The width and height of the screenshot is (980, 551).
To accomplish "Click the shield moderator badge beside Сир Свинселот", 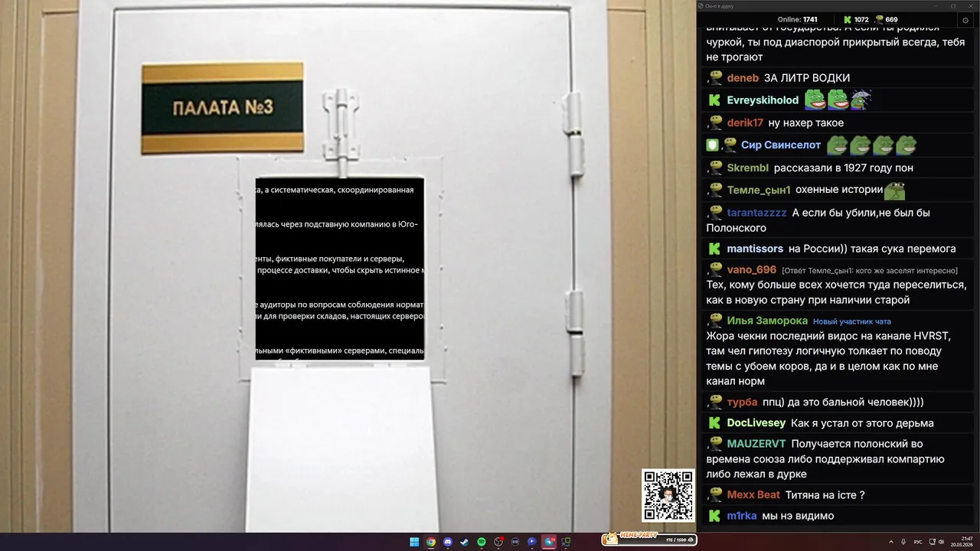I will [x=712, y=145].
